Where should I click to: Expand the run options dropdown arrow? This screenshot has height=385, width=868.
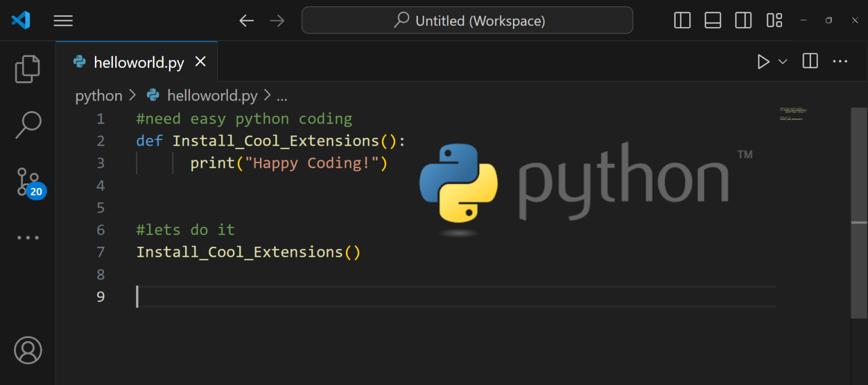pyautogui.click(x=783, y=62)
